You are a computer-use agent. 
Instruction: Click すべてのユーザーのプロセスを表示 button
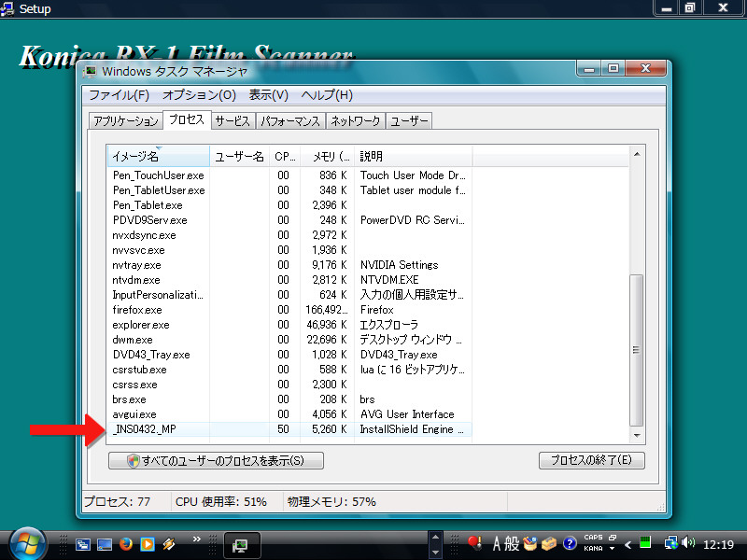pos(216,460)
